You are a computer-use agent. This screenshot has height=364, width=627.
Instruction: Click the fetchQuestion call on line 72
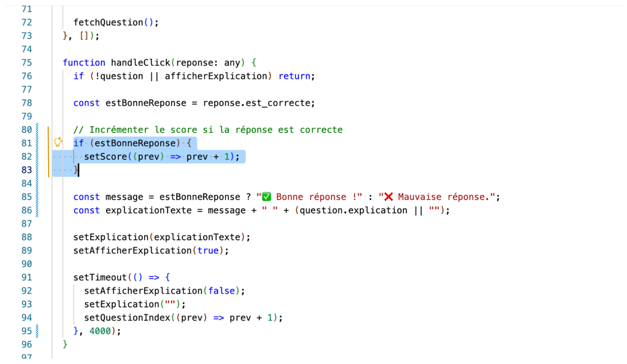tap(108, 22)
